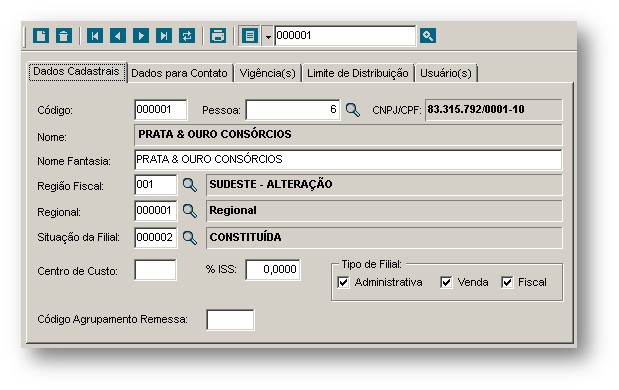Screen dimensions: 619x390
Task: Click the New record document icon
Action: pyautogui.click(x=41, y=36)
